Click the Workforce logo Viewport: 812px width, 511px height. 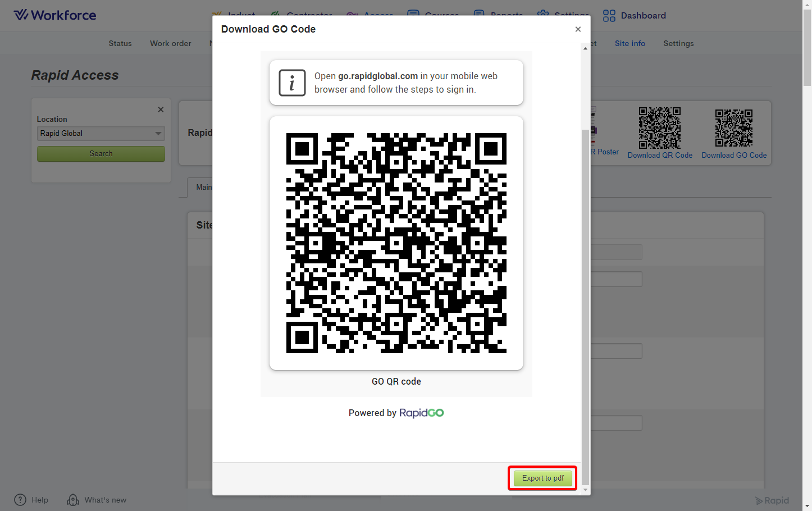[55, 15]
